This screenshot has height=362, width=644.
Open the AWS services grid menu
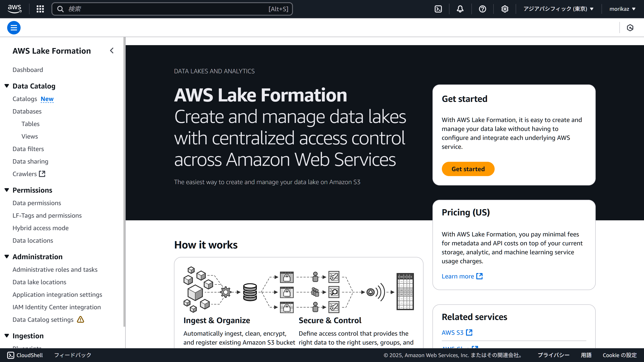coord(40,9)
